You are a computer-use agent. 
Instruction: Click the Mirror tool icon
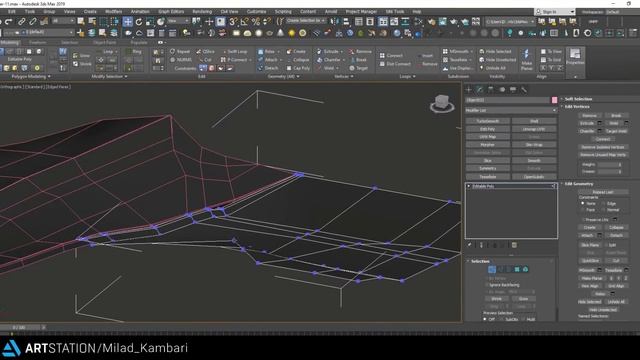[x=335, y=22]
